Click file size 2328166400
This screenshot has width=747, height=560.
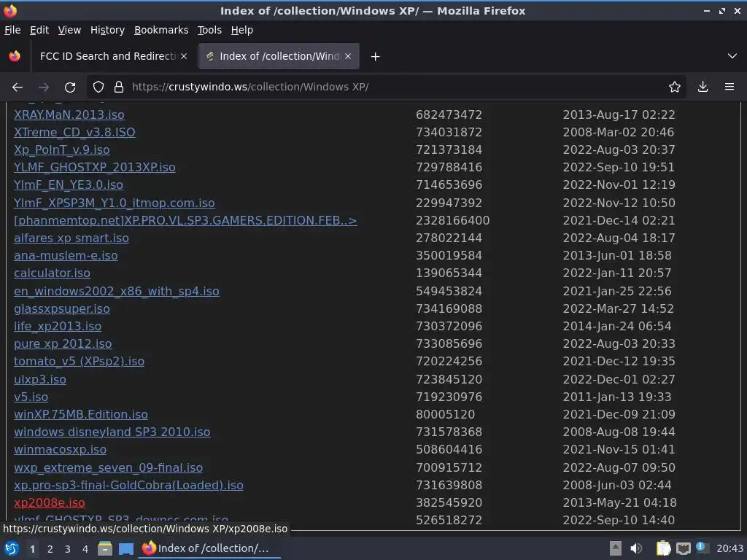[x=452, y=221]
